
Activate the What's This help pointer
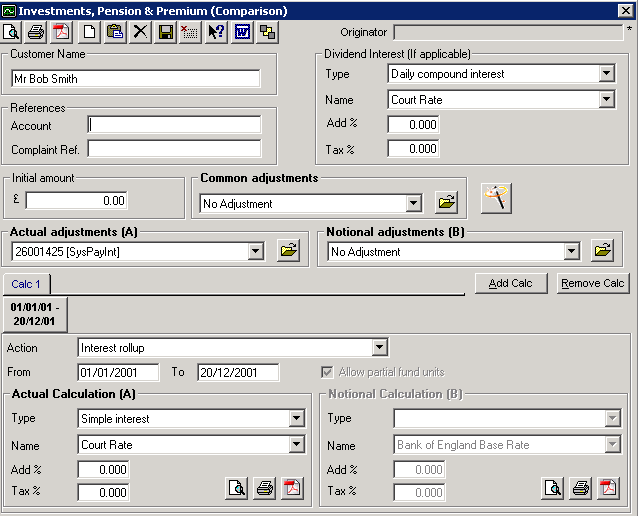[216, 32]
